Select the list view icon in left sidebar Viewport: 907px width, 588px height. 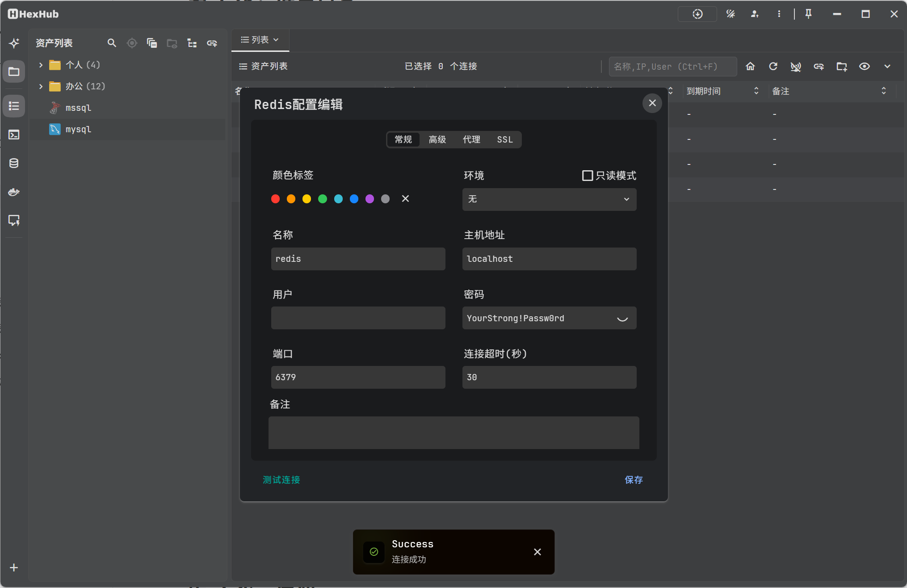[14, 106]
